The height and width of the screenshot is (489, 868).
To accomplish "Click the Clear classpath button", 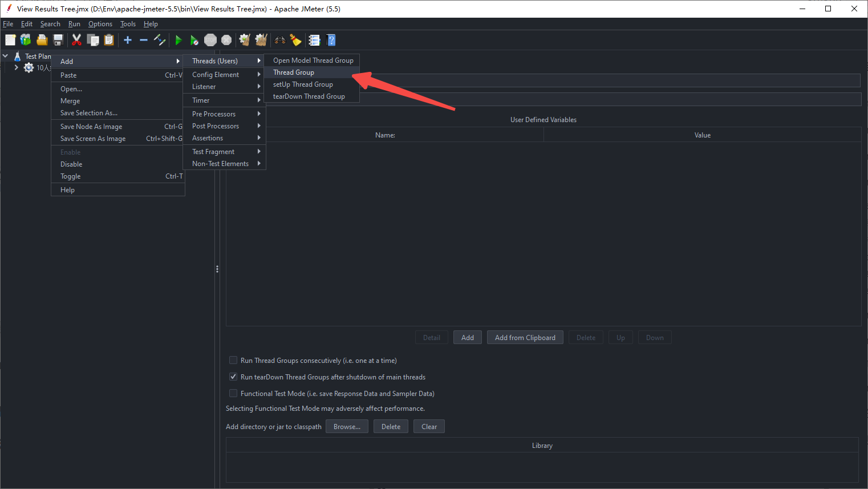I will pos(429,427).
